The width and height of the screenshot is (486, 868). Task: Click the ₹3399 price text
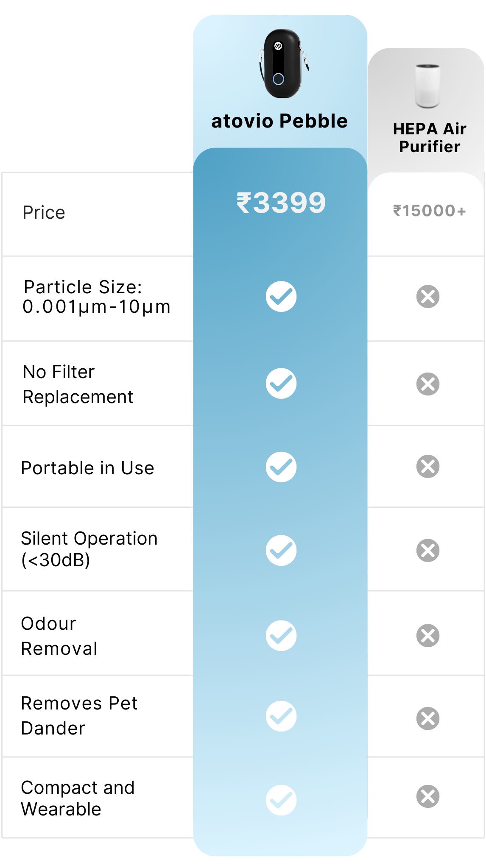coord(281,203)
